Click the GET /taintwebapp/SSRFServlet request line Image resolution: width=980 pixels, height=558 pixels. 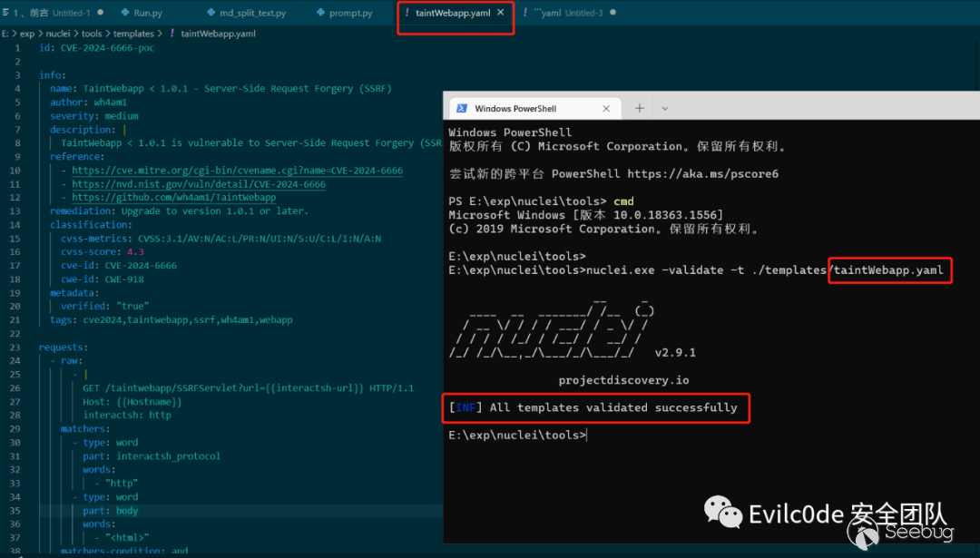click(x=248, y=388)
